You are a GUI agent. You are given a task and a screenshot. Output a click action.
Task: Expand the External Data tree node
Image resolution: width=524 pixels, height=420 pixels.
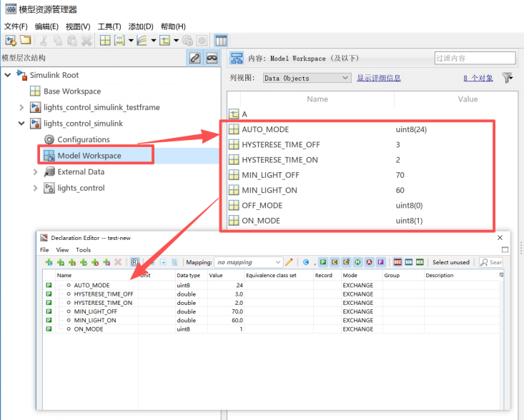pyautogui.click(x=35, y=171)
